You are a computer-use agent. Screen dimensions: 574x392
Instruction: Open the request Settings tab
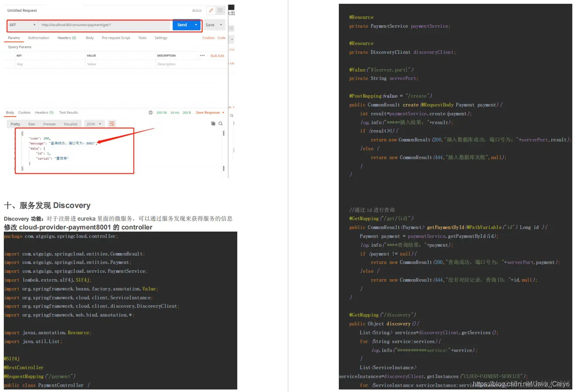161,38
